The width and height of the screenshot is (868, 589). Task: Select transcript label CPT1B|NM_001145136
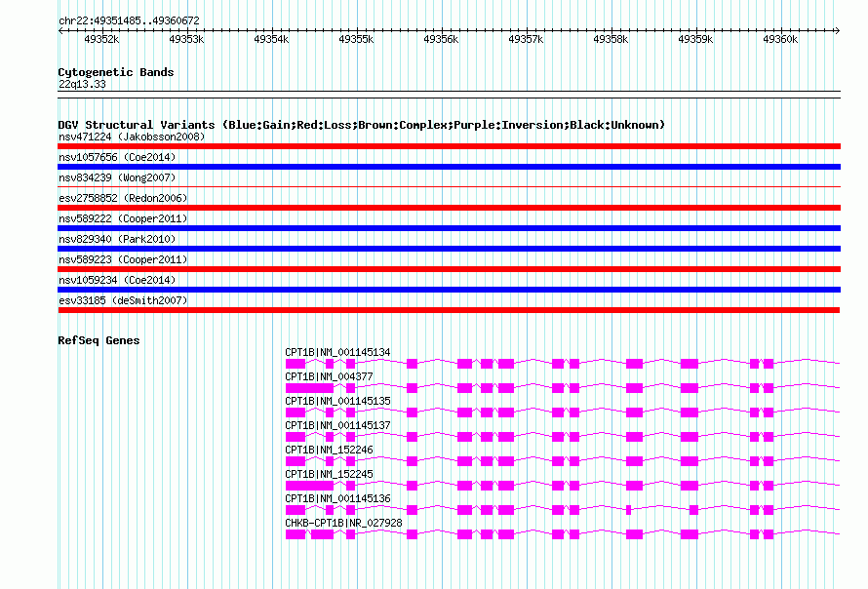(x=337, y=498)
